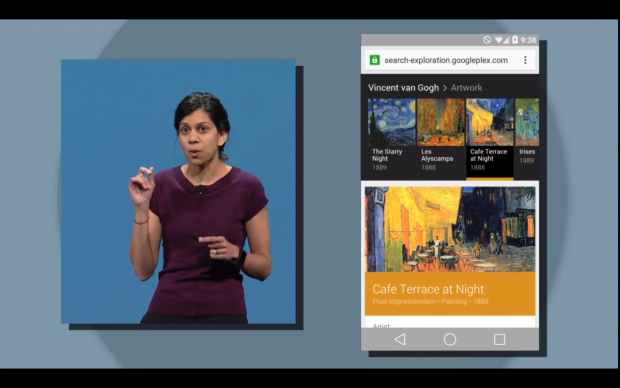Tap the Android back navigation triangle
The height and width of the screenshot is (388, 620).
(400, 339)
